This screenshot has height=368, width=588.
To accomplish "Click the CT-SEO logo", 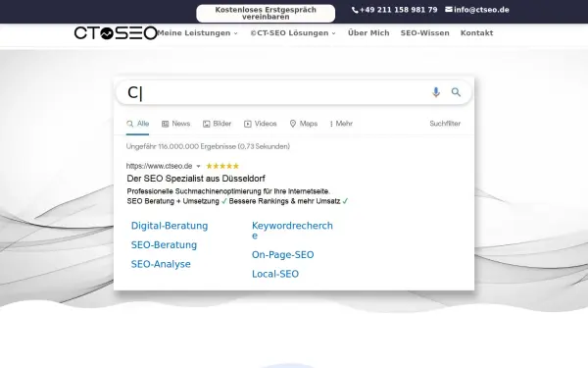I will tap(116, 33).
